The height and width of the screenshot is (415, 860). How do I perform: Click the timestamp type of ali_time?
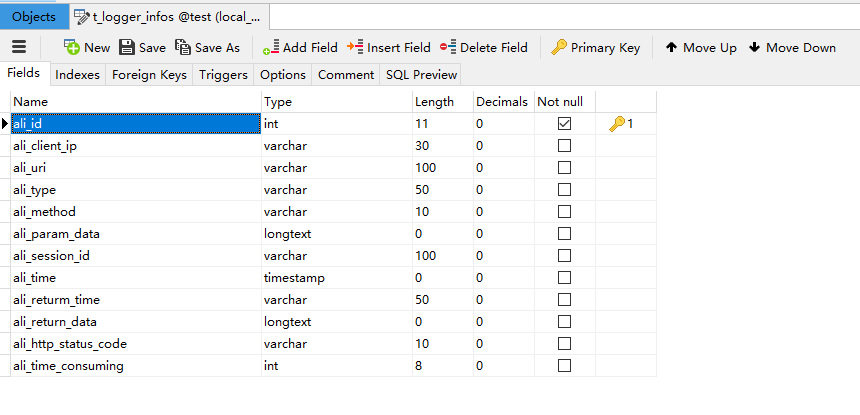pyautogui.click(x=294, y=278)
